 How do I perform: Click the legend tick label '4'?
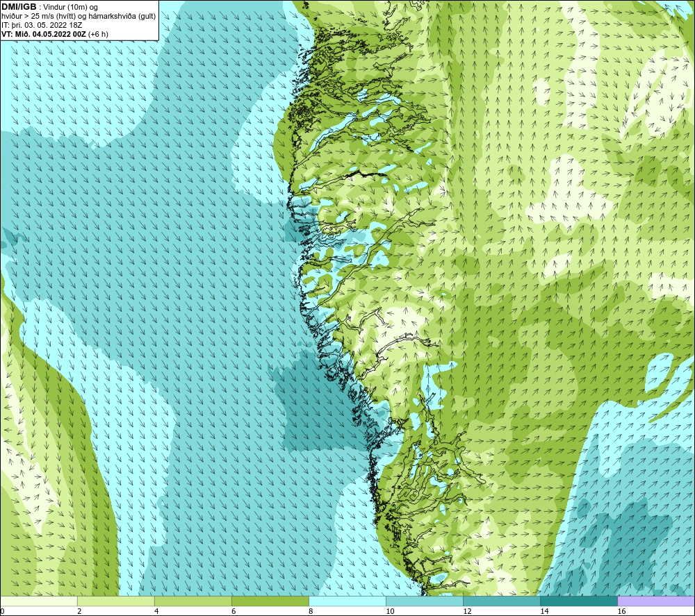pyautogui.click(x=156, y=612)
